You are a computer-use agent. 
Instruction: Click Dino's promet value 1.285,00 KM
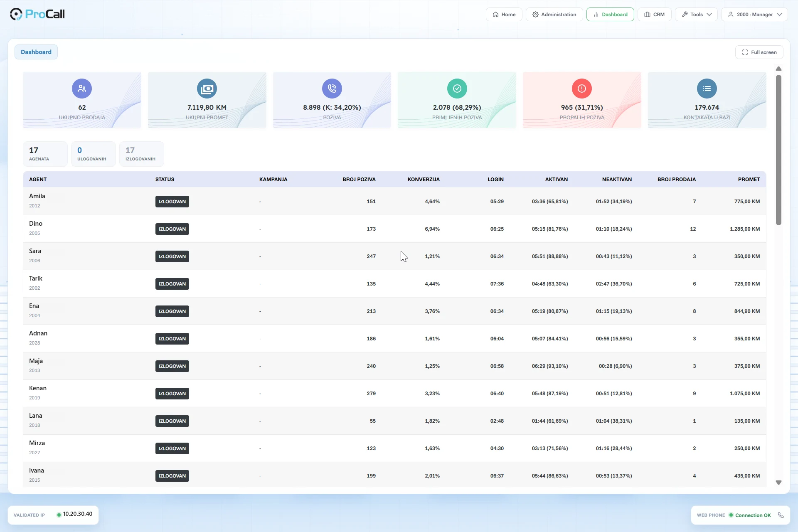click(745, 229)
